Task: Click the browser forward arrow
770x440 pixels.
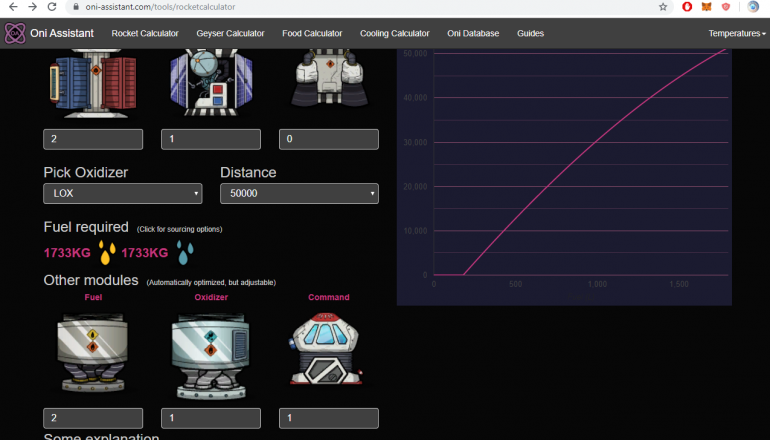Action: pos(32,7)
